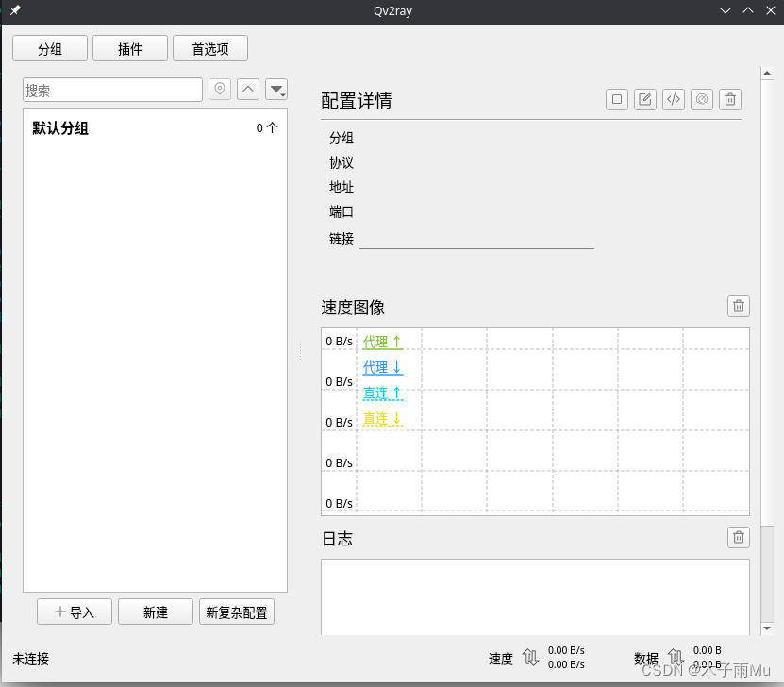
Task: Click the 未连接 status text
Action: [x=31, y=659]
